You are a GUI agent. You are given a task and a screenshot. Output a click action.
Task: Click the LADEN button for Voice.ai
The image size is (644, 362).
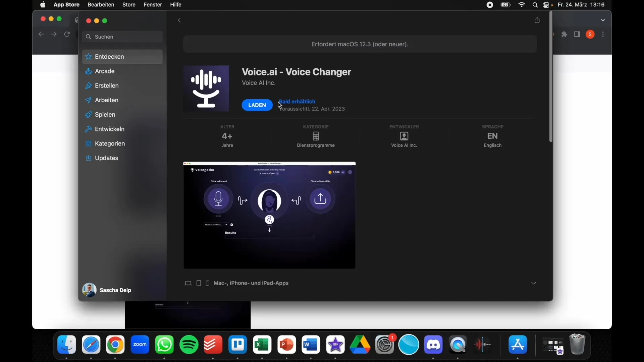257,105
